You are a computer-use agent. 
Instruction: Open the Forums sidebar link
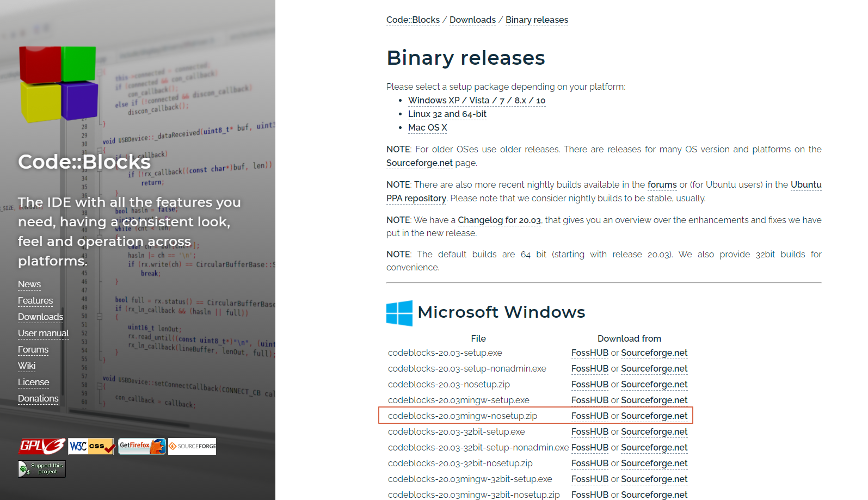click(33, 350)
